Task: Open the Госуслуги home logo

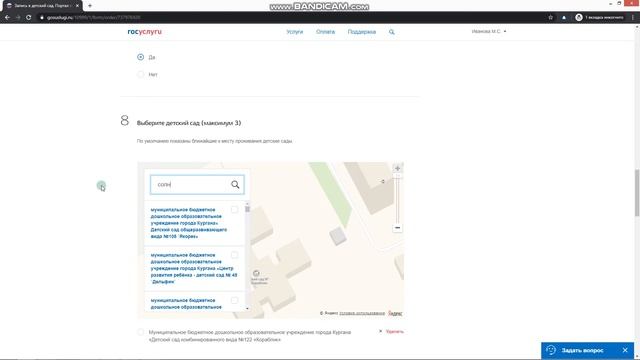Action: pos(144,31)
